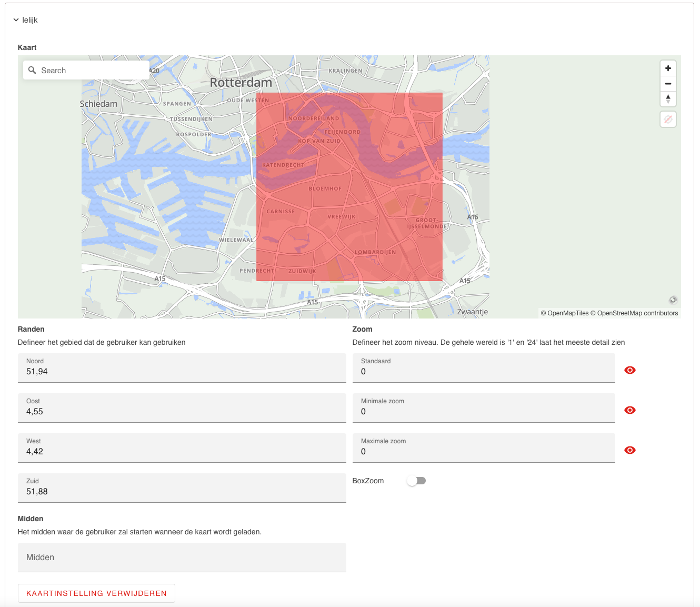The image size is (700, 607).
Task: Zoom in using the map plus icon
Action: (668, 68)
